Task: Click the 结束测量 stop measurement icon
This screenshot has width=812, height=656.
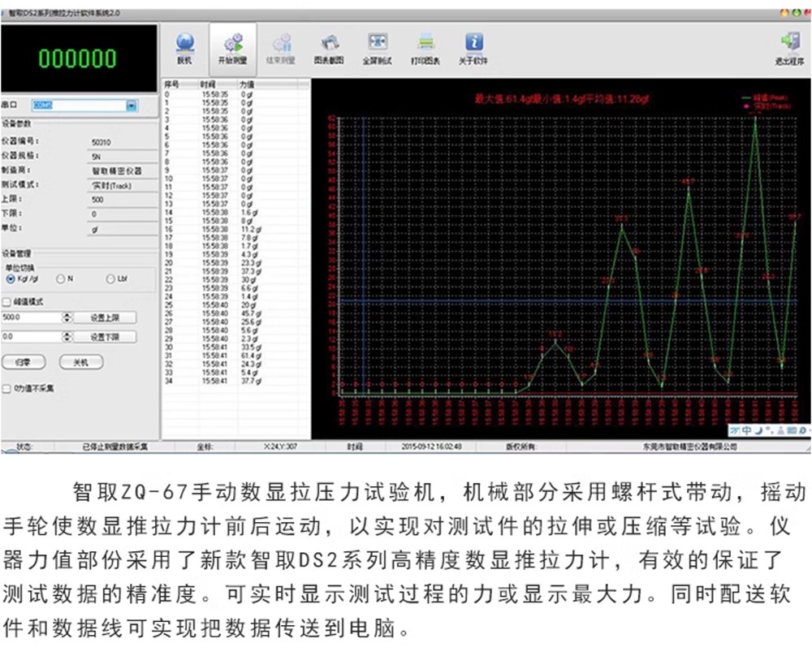Action: [282, 48]
